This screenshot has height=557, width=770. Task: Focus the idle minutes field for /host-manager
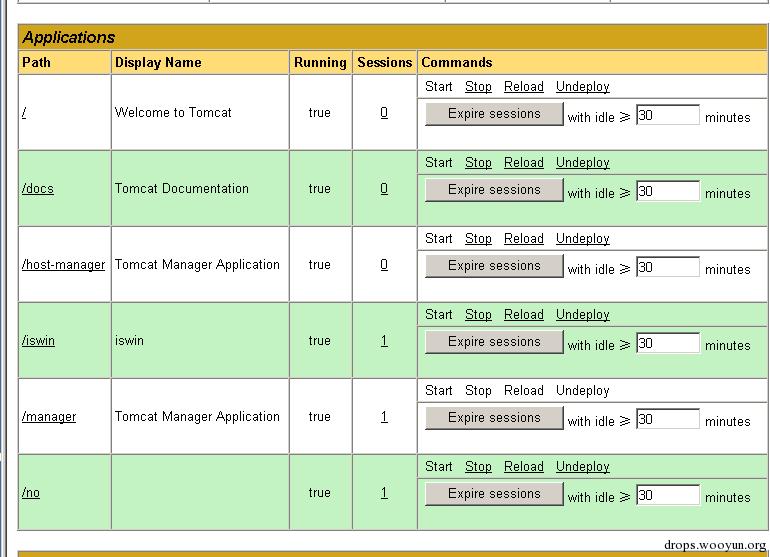(667, 267)
